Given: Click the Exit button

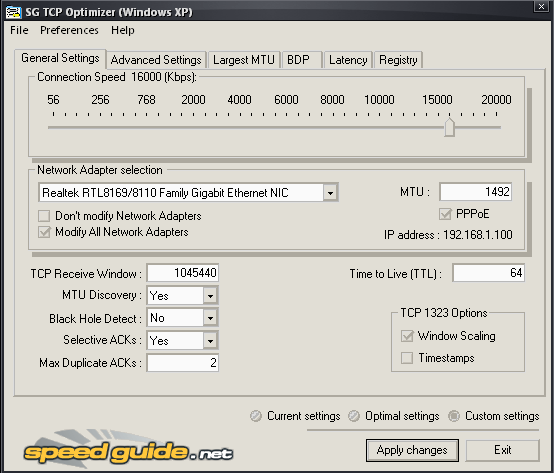Looking at the screenshot, I should (x=502, y=450).
